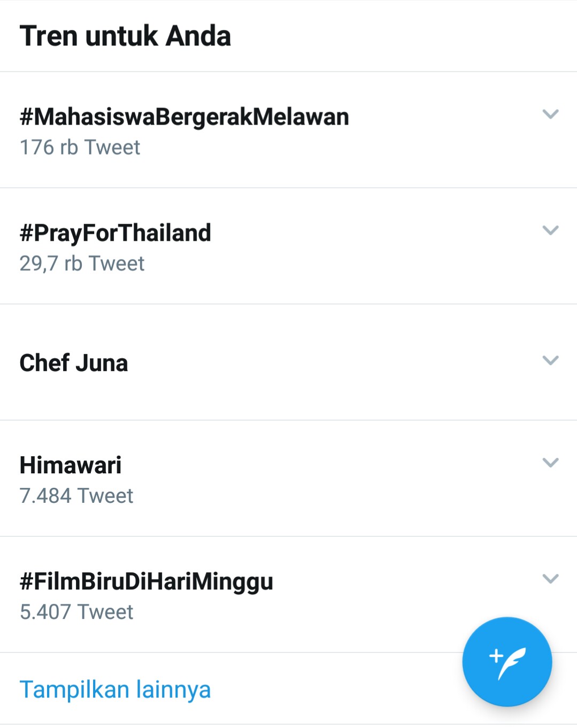The height and width of the screenshot is (728, 577).
Task: Select the "7.484 Tweet" count label
Action: point(76,496)
